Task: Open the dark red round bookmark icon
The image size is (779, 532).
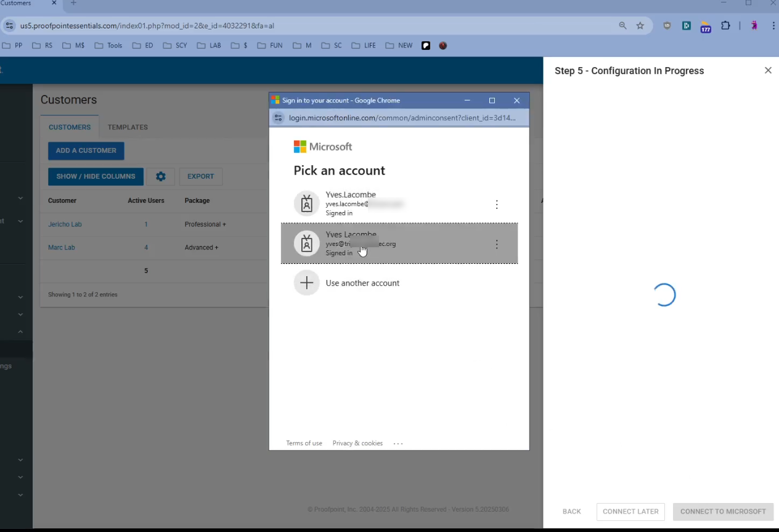Action: click(443, 46)
